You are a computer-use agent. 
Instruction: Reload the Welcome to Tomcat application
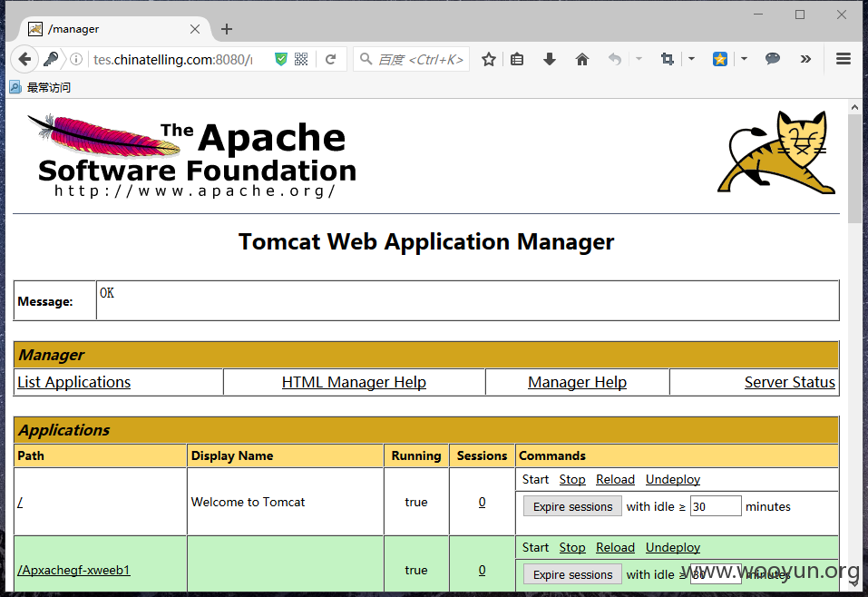615,479
